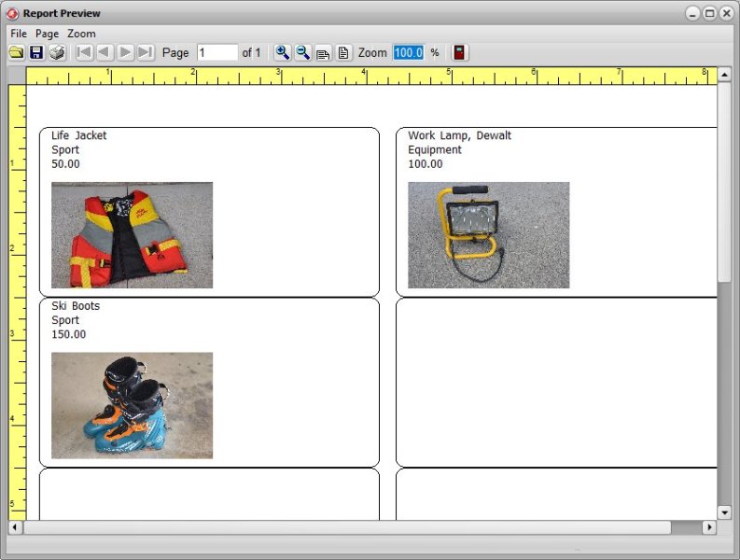740x560 pixels.
Task: Zoom in with magnifier plus icon
Action: click(282, 52)
